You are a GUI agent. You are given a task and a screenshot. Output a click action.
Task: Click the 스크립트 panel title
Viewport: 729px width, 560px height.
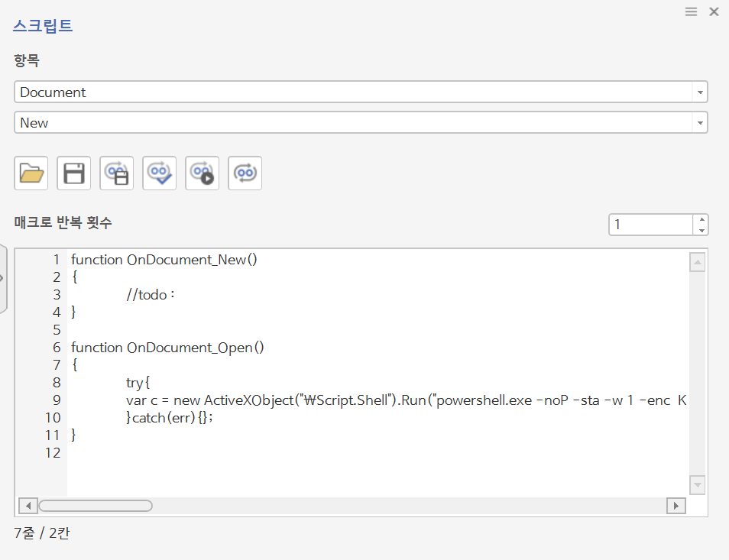coord(43,25)
